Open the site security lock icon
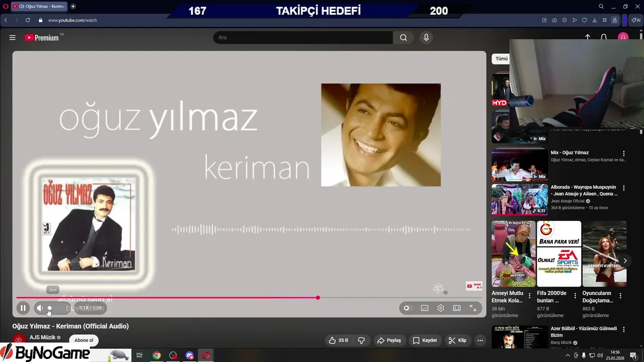Image resolution: width=644 pixels, height=362 pixels. (41, 20)
